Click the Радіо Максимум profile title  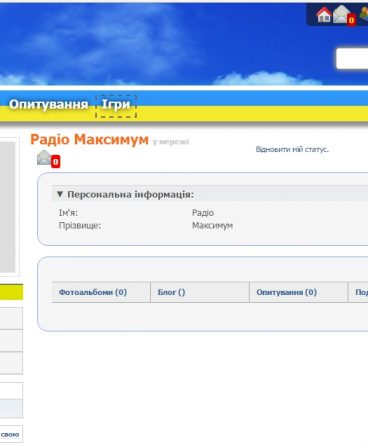[89, 139]
